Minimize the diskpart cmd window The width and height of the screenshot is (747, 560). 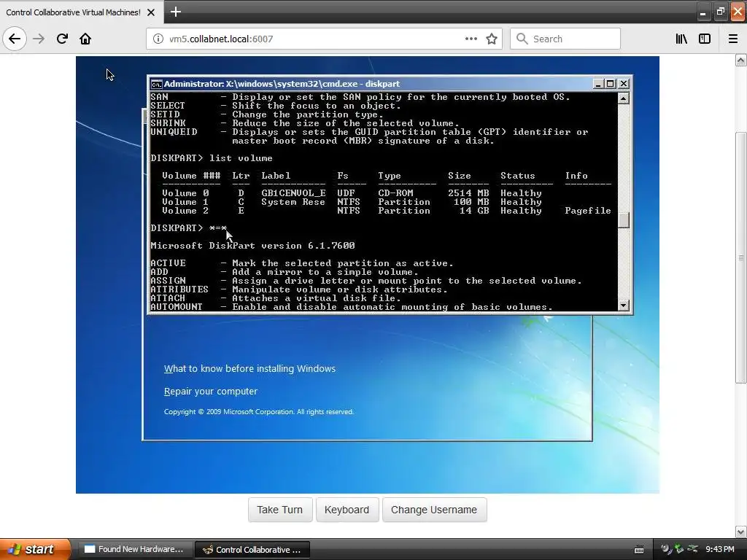click(598, 84)
